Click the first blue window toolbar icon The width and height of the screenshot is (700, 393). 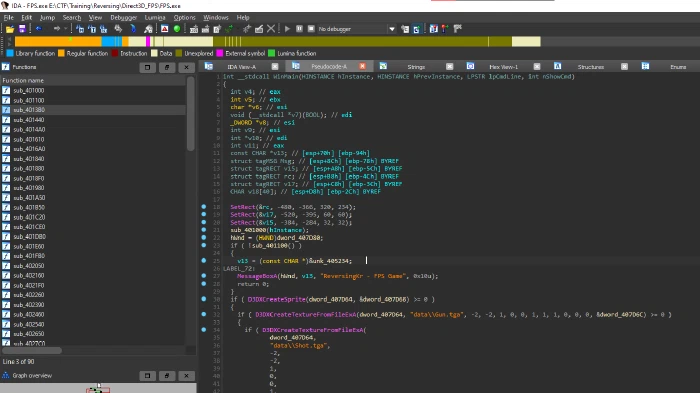80,29
